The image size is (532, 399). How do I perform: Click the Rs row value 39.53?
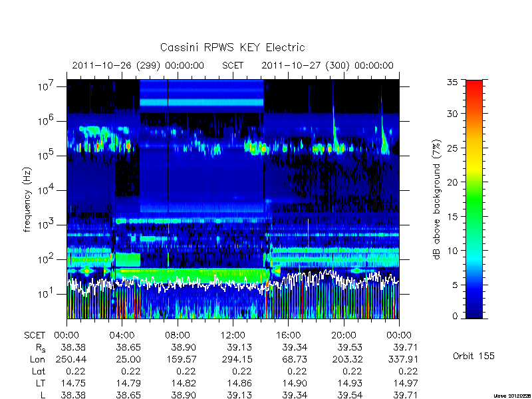(350, 347)
